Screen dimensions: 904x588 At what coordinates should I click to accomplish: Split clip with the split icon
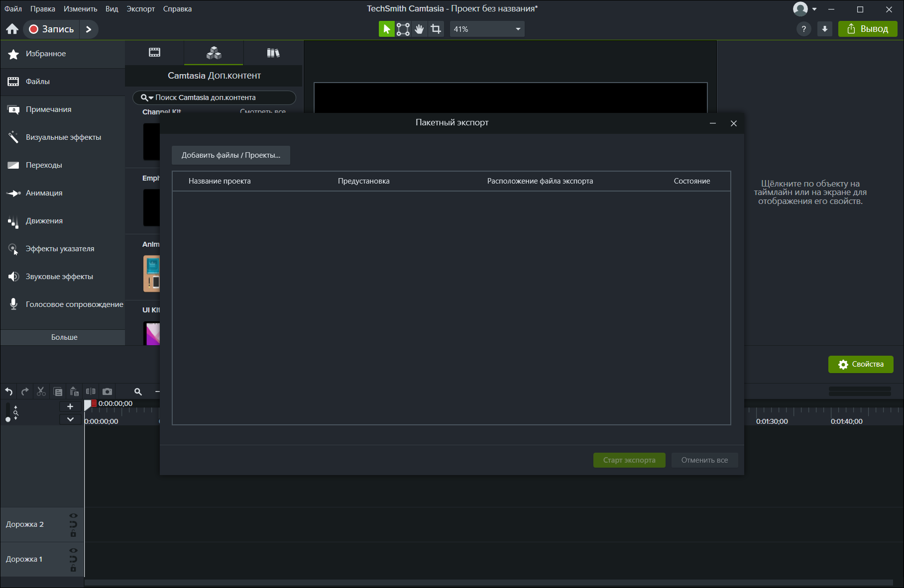pyautogui.click(x=91, y=392)
